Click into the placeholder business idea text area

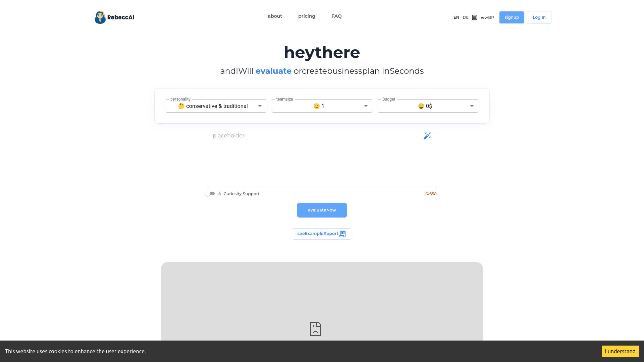(315, 158)
